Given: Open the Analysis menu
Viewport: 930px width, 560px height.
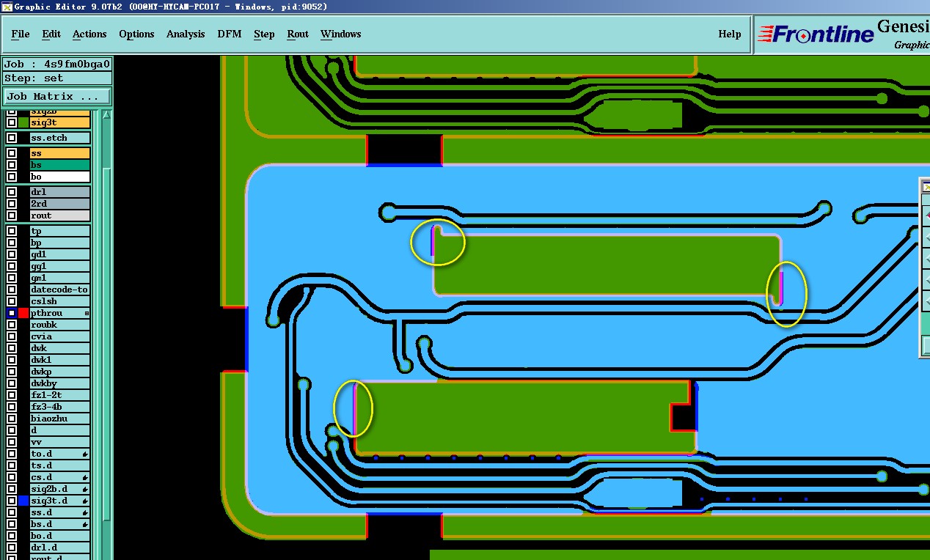Looking at the screenshot, I should [x=186, y=34].
